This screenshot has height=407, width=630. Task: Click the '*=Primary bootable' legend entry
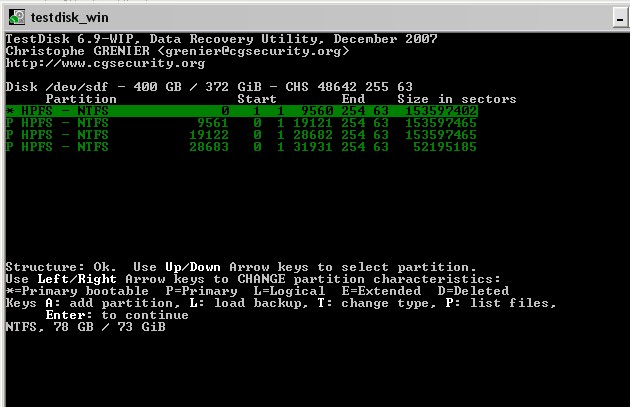pyautogui.click(x=77, y=291)
